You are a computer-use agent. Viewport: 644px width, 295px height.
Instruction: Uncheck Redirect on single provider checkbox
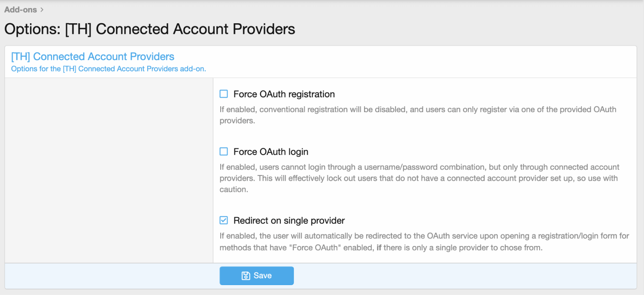click(x=224, y=220)
